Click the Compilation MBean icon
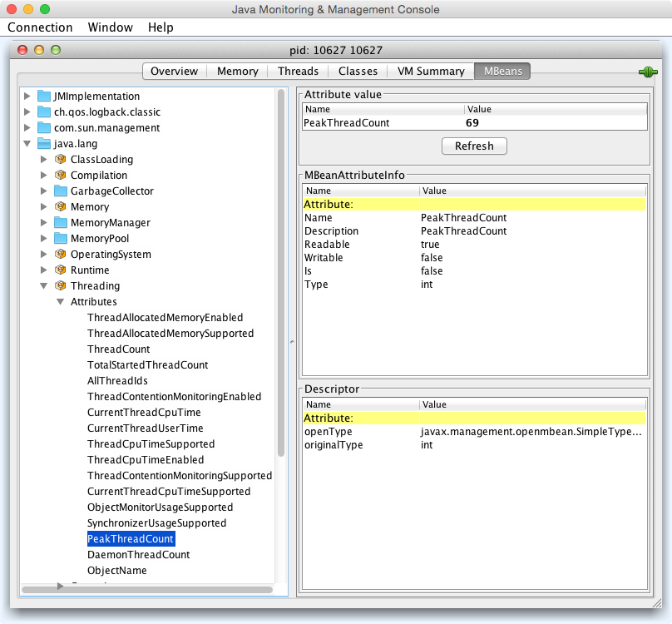The height and width of the screenshot is (624, 672). pyautogui.click(x=60, y=176)
